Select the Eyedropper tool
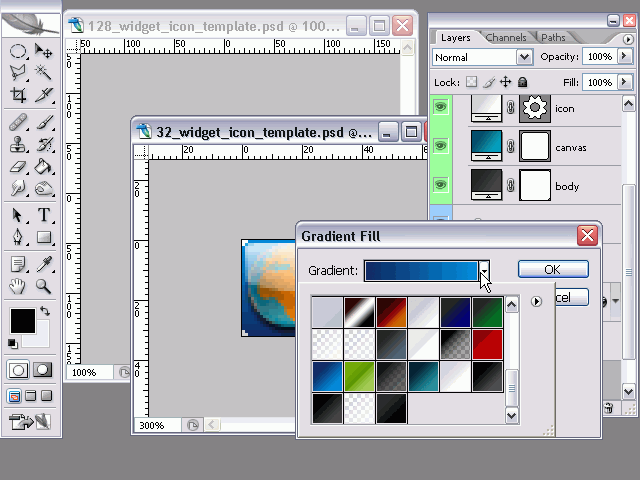The image size is (640, 480). coord(43,264)
